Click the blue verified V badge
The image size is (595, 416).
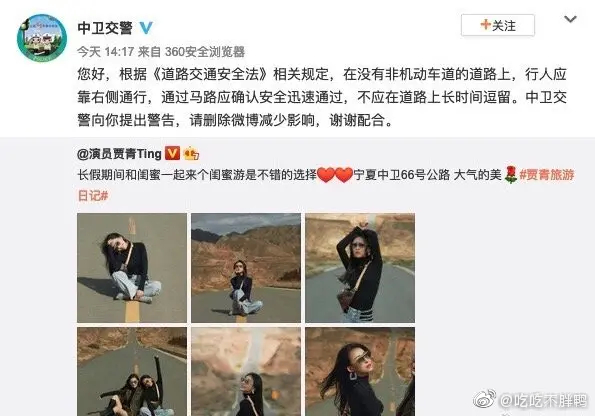tap(146, 27)
